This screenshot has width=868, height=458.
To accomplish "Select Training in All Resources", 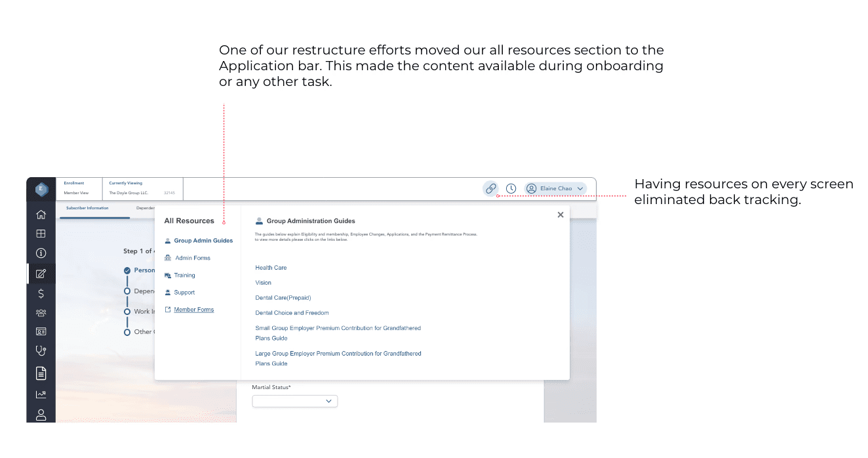I will tap(180, 276).
